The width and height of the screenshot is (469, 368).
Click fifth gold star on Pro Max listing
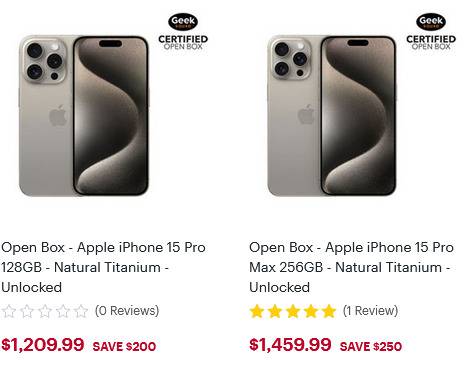coord(329,311)
